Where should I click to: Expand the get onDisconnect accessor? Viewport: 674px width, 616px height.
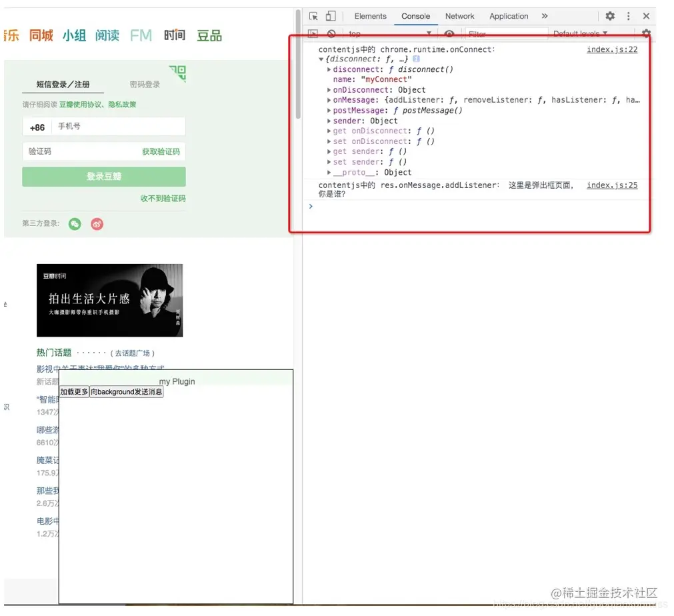pyautogui.click(x=329, y=131)
